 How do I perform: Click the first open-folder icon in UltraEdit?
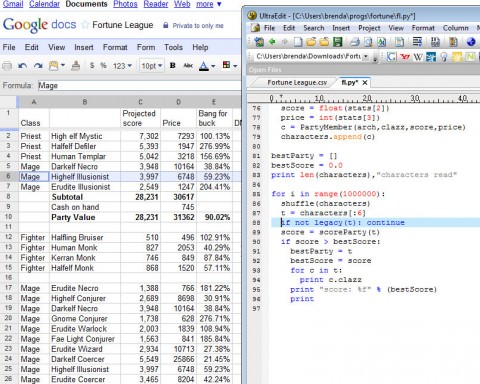(311, 42)
